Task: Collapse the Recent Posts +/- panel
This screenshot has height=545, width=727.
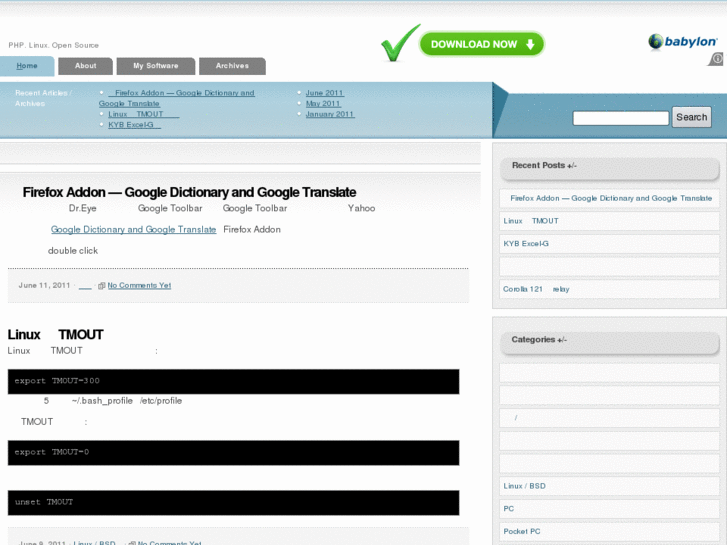Action: [609, 168]
